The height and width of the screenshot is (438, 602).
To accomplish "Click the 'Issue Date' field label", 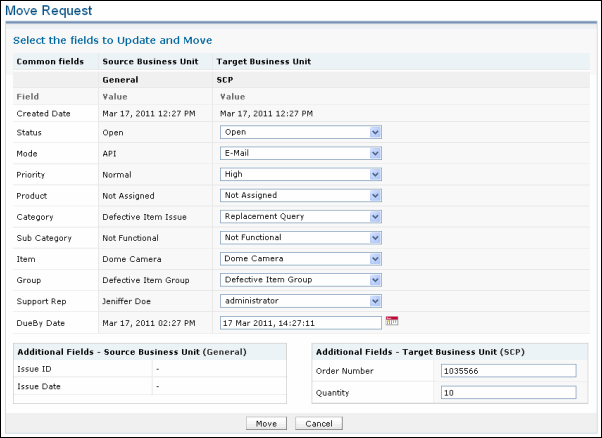I will (x=39, y=386).
